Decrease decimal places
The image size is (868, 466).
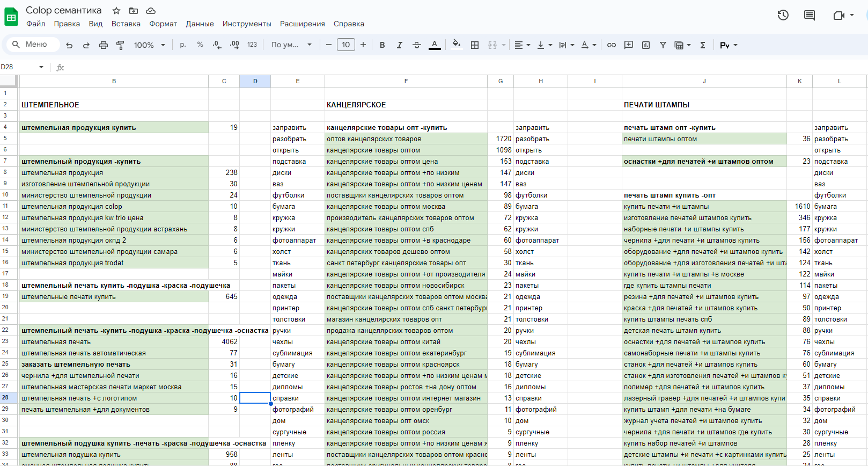217,45
